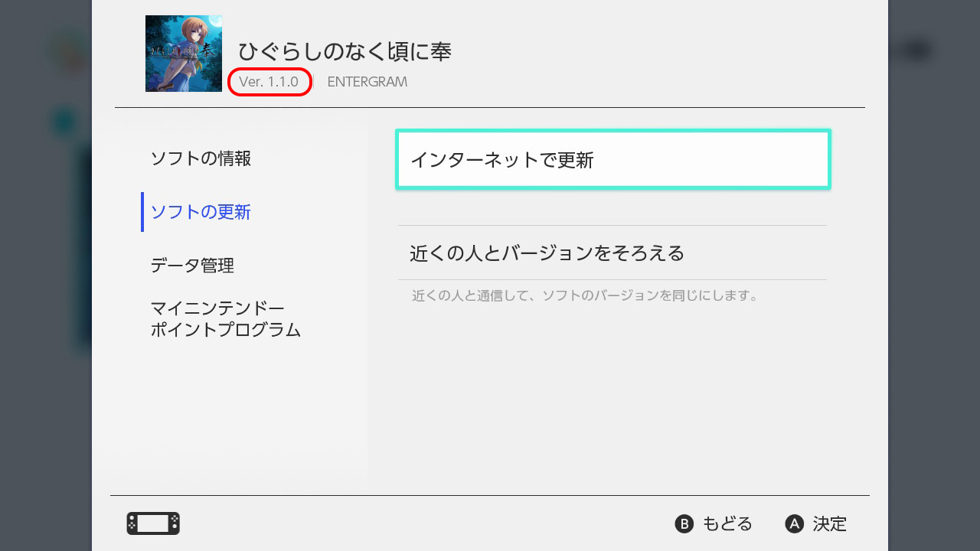Viewport: 980px width, 551px height.
Task: Click the blurred teal icon behind the dialog
Action: [64, 121]
